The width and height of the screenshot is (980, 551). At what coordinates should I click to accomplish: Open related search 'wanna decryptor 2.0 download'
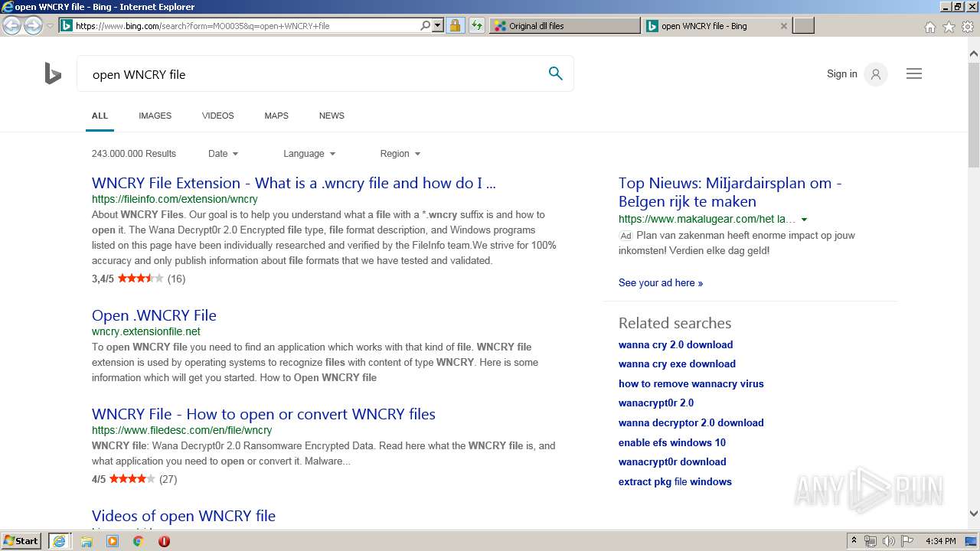click(x=691, y=422)
